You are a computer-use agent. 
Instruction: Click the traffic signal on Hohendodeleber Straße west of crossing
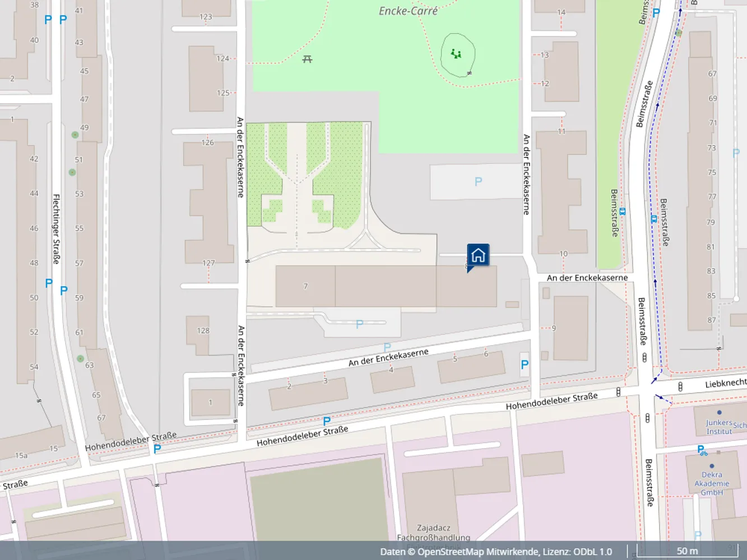619,392
